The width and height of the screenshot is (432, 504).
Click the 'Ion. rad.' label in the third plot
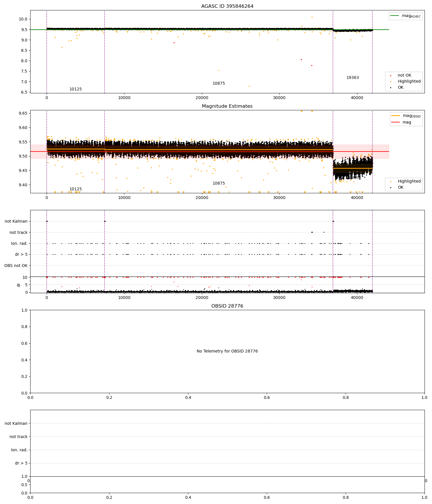coord(19,243)
